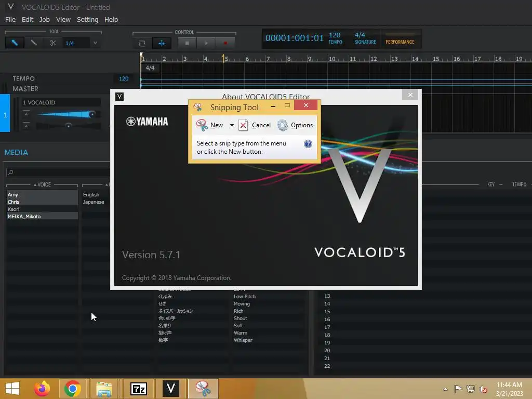The width and height of the screenshot is (532, 399).
Task: Select MEIKA_Mikoto in the voice list
Action: 43,217
